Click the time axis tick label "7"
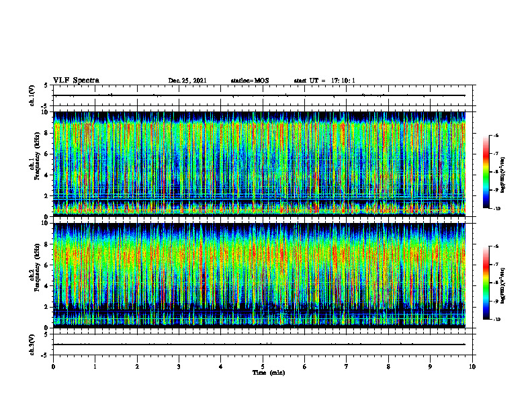Image resolution: width=532 pixels, height=411 pixels. (347, 367)
